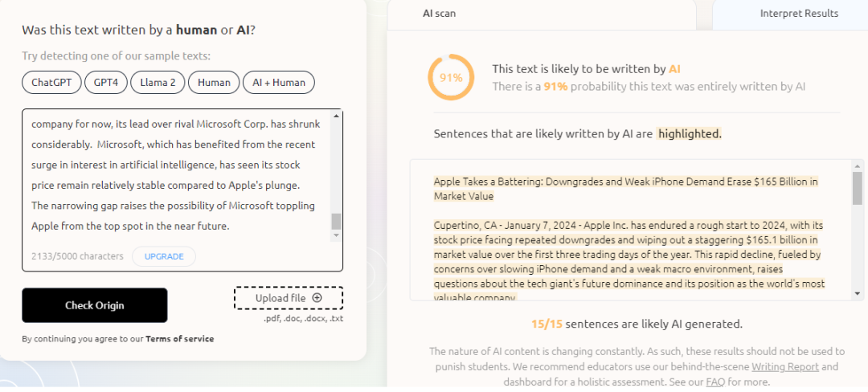Select the GPT4 sample text
The width and height of the screenshot is (868, 392).
106,82
